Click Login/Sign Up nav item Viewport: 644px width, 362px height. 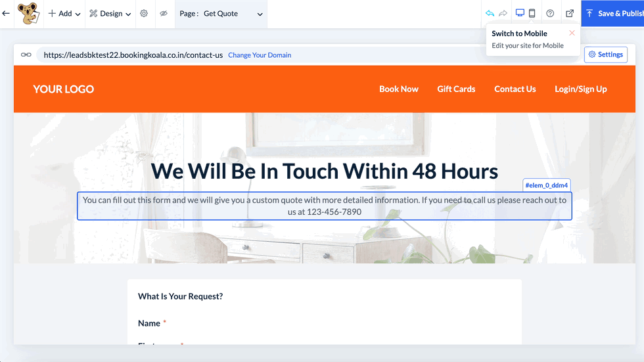[581, 89]
